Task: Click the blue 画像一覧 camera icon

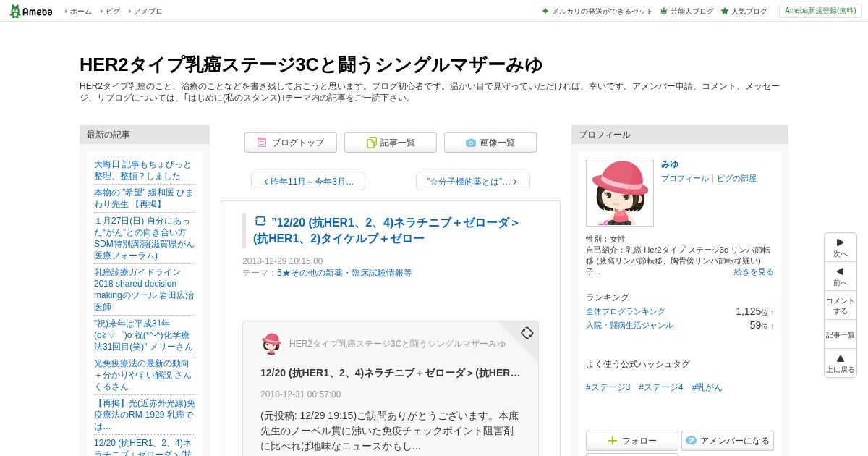Action: pyautogui.click(x=471, y=143)
